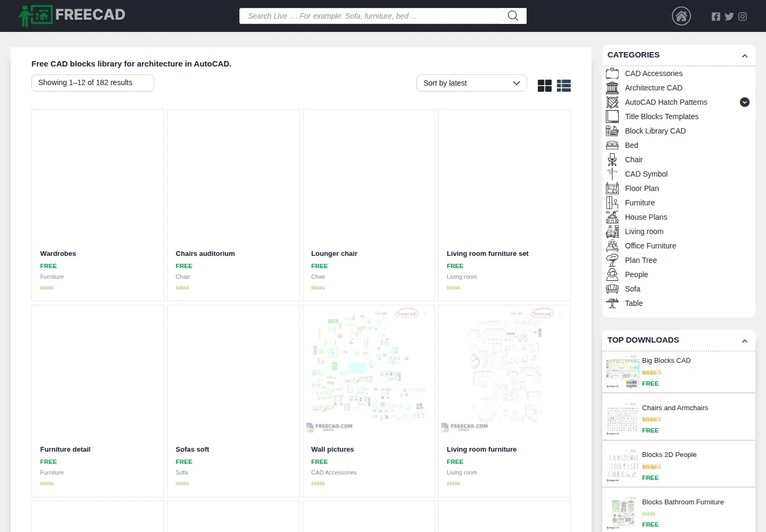Open the Blocks 2D People thumbnail
Viewport: 766px width, 532px height.
click(623, 465)
